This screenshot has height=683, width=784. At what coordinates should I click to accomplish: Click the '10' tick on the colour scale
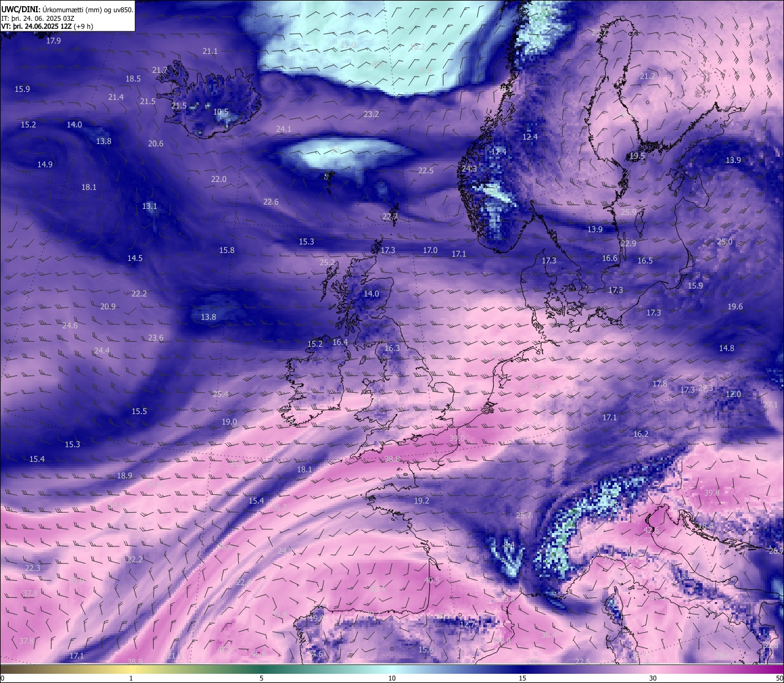392,678
